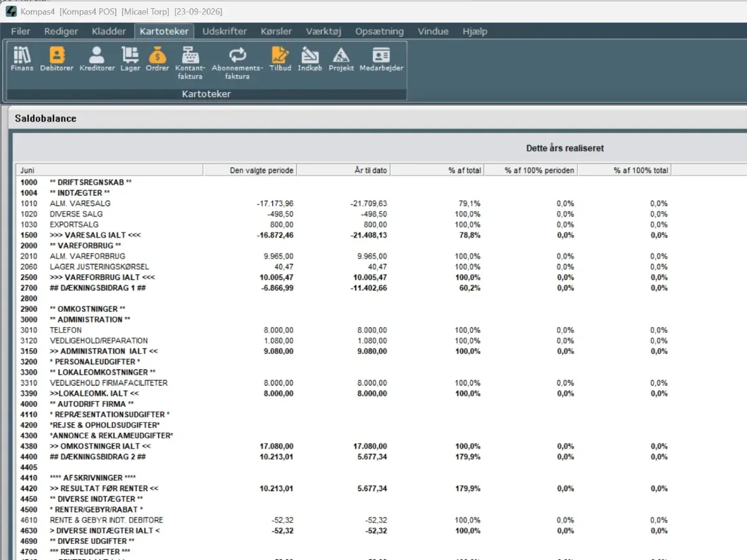Select the ALM. VARESALG account row

(x=343, y=203)
